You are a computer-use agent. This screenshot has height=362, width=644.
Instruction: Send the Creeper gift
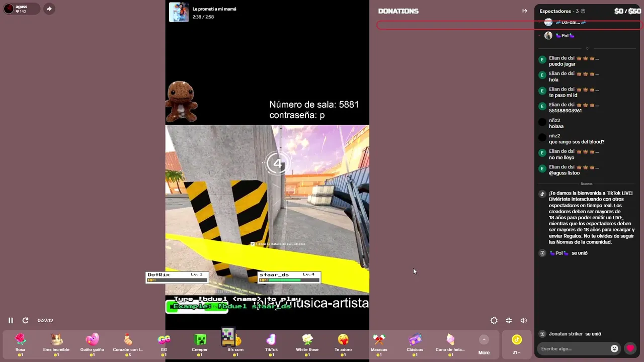point(200,344)
